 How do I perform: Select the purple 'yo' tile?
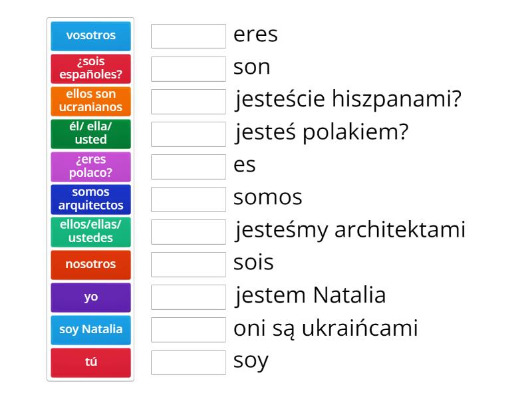coord(90,297)
